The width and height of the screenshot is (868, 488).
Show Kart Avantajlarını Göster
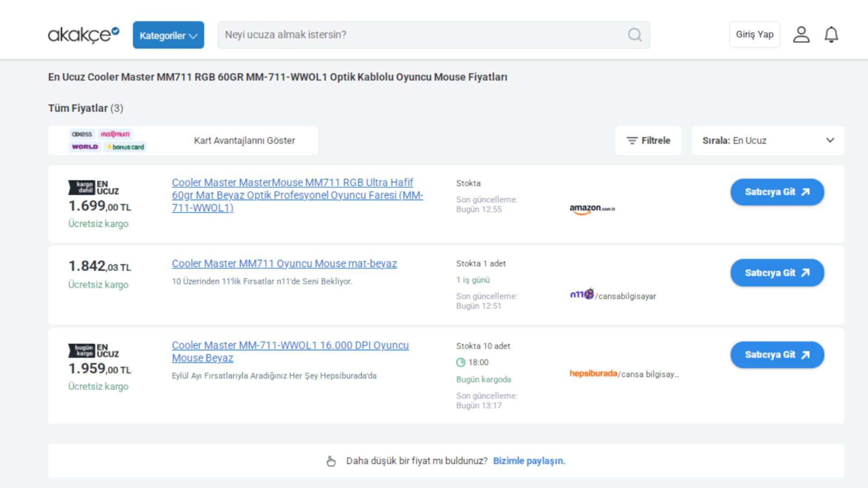coord(244,141)
